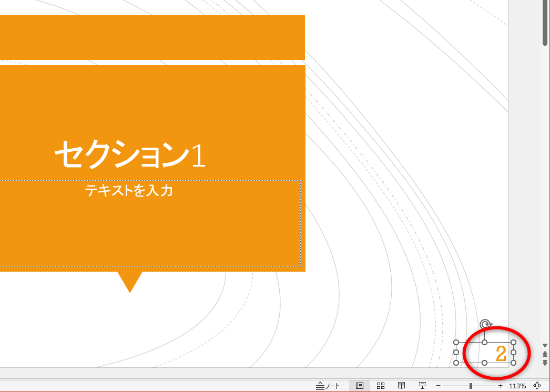
Task: Zoom out using the minus icon
Action: coord(438,384)
